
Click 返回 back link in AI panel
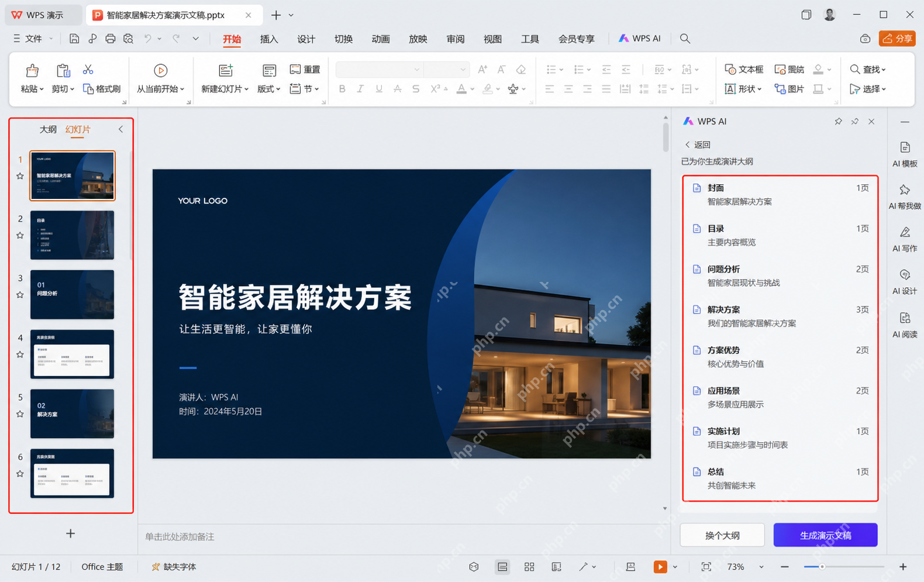(x=697, y=144)
